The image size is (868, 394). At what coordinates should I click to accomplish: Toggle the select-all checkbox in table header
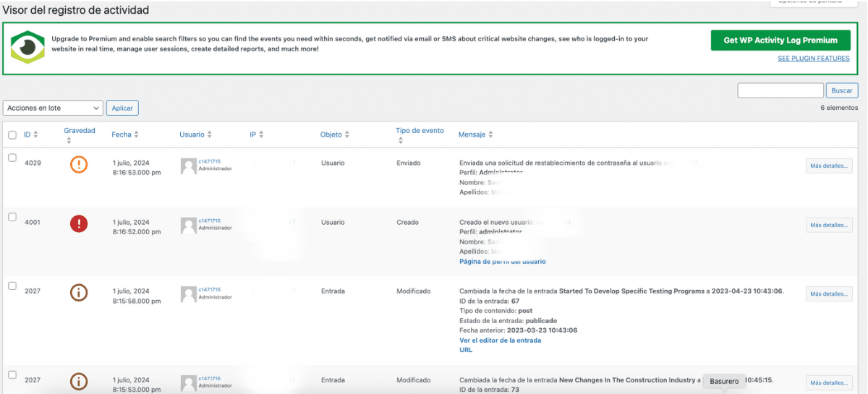coord(12,135)
